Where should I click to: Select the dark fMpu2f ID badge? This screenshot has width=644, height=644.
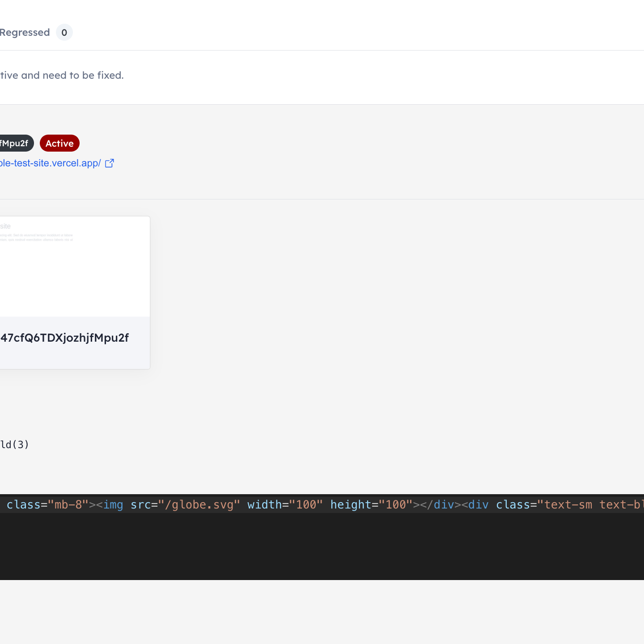tap(16, 143)
